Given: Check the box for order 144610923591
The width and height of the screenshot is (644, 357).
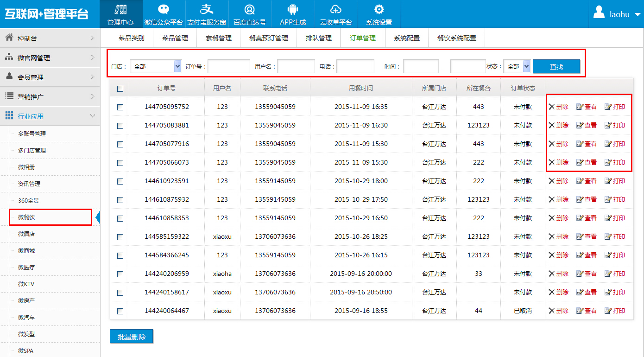Looking at the screenshot, I should (x=120, y=181).
